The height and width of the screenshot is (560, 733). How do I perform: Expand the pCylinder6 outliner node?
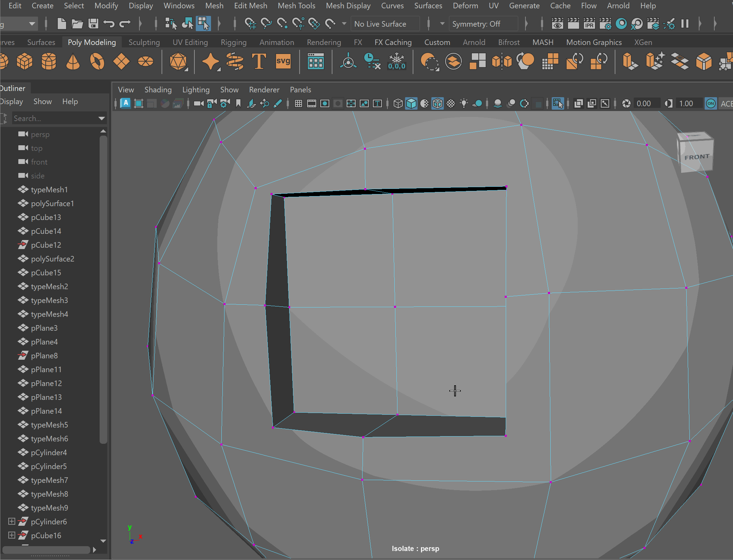point(11,521)
